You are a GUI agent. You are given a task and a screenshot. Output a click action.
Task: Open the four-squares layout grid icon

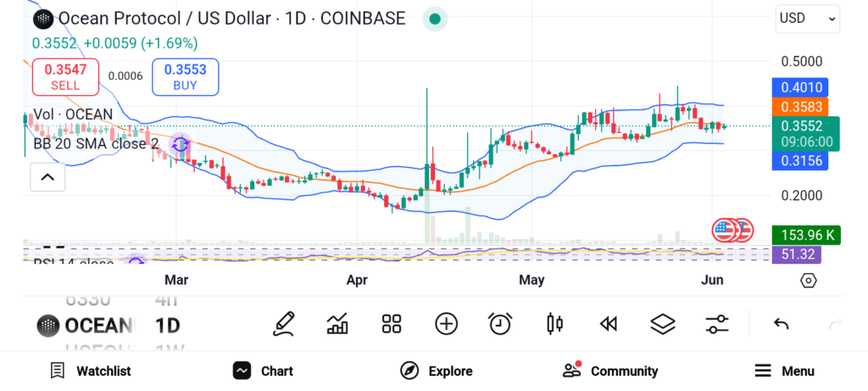[x=392, y=324]
